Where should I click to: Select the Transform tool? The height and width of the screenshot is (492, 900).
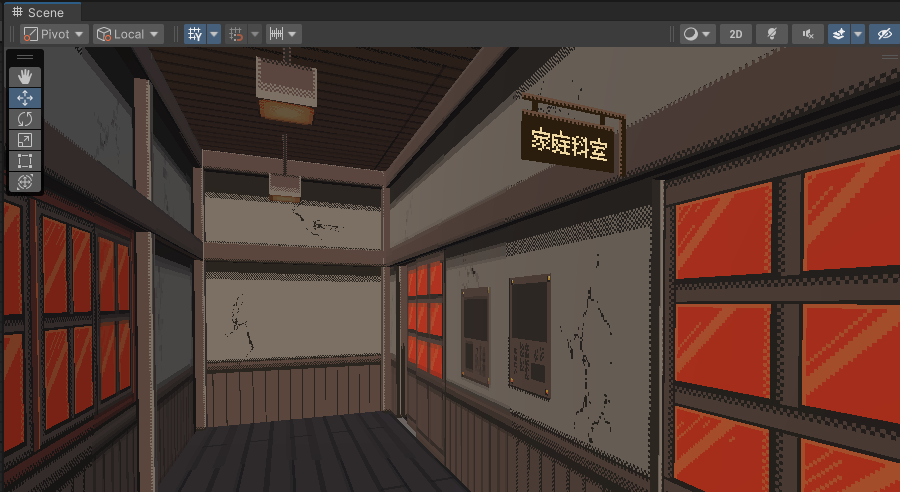click(x=25, y=181)
